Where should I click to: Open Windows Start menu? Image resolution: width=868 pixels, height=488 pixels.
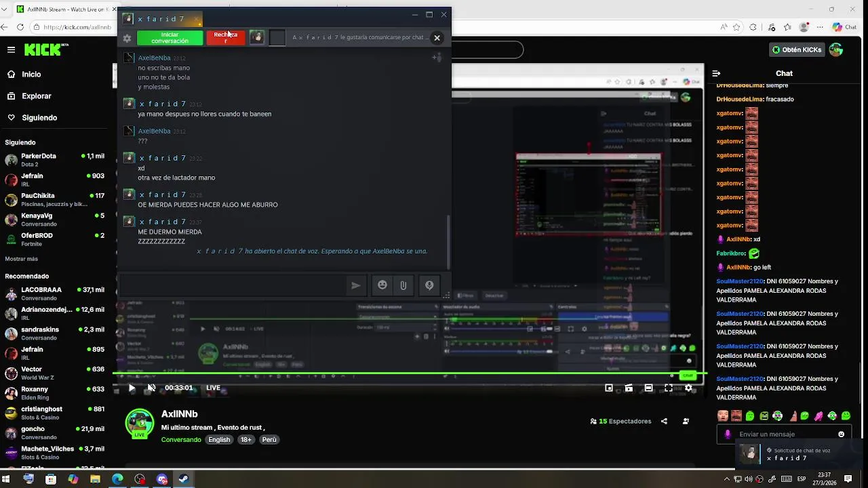(7, 479)
